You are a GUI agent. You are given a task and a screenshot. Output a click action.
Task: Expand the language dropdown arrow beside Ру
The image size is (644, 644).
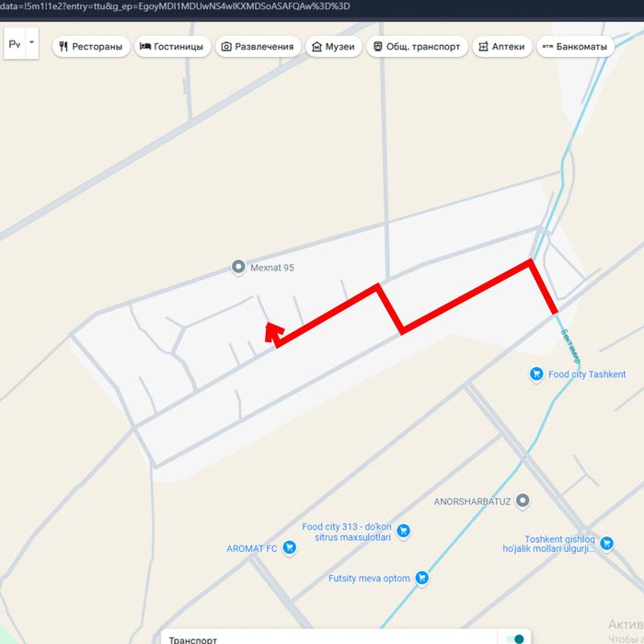[32, 42]
